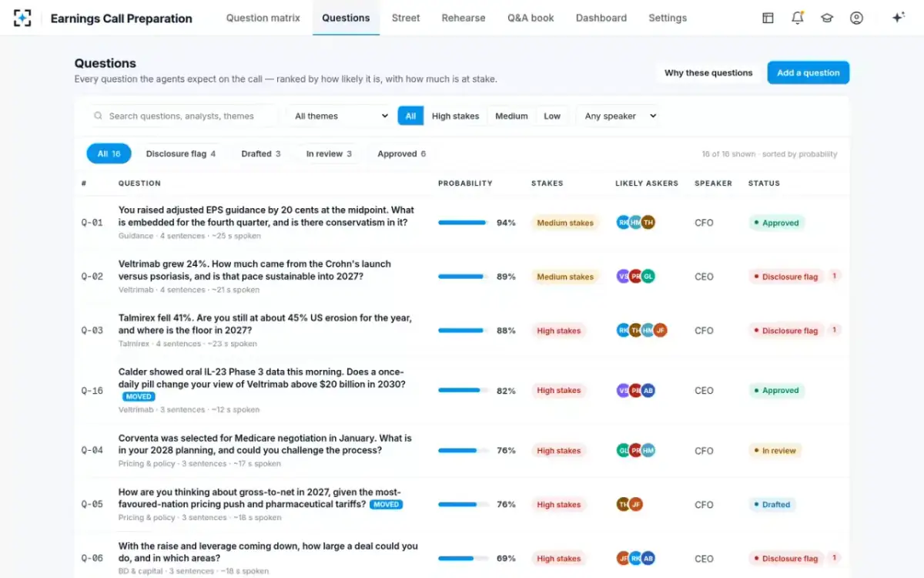The width and height of the screenshot is (924, 578).
Task: Click the flag count badge on Q-03
Action: pos(835,330)
